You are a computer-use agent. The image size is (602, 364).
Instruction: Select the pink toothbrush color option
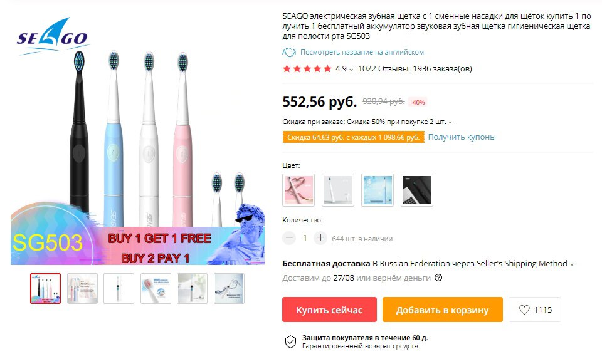pos(298,190)
